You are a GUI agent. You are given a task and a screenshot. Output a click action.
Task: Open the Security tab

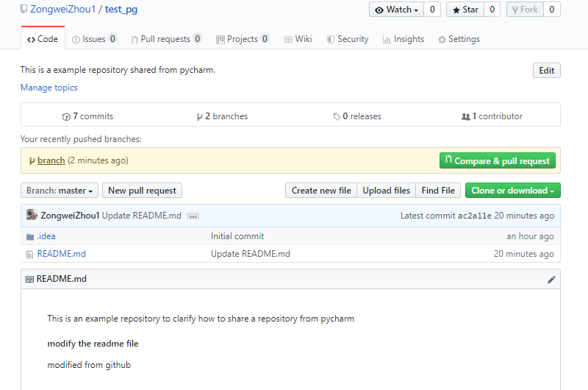click(348, 39)
